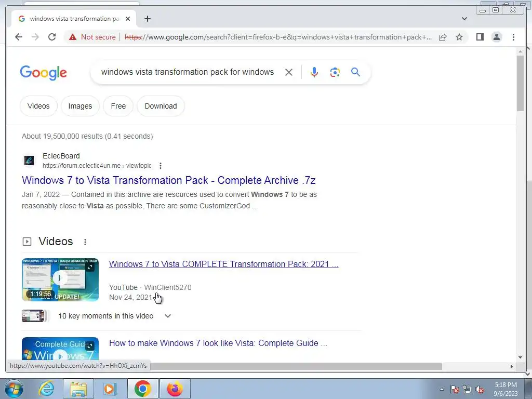The width and height of the screenshot is (532, 399).
Task: Open more options for EclecBoard result
Action: 161,166
